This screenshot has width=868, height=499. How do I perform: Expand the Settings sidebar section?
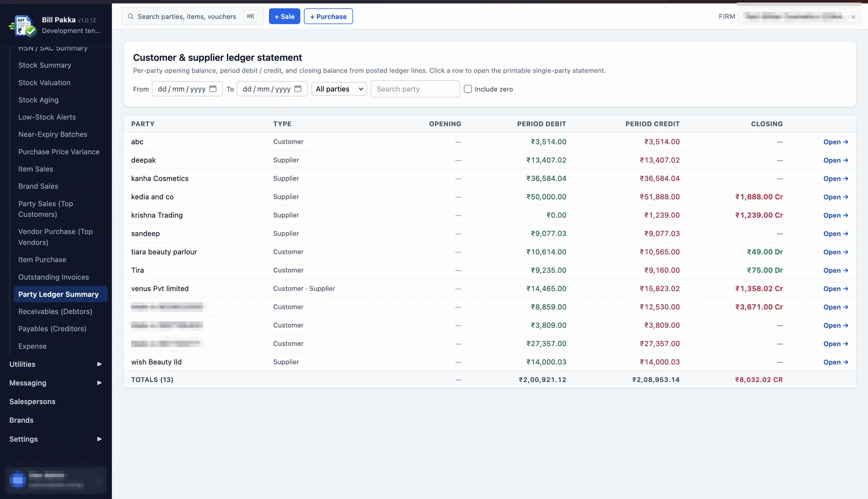click(x=56, y=439)
